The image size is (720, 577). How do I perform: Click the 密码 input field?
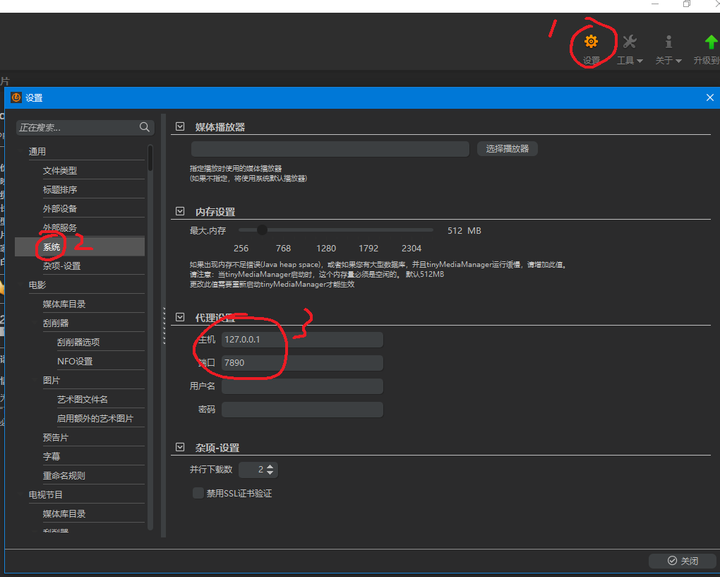tap(302, 409)
